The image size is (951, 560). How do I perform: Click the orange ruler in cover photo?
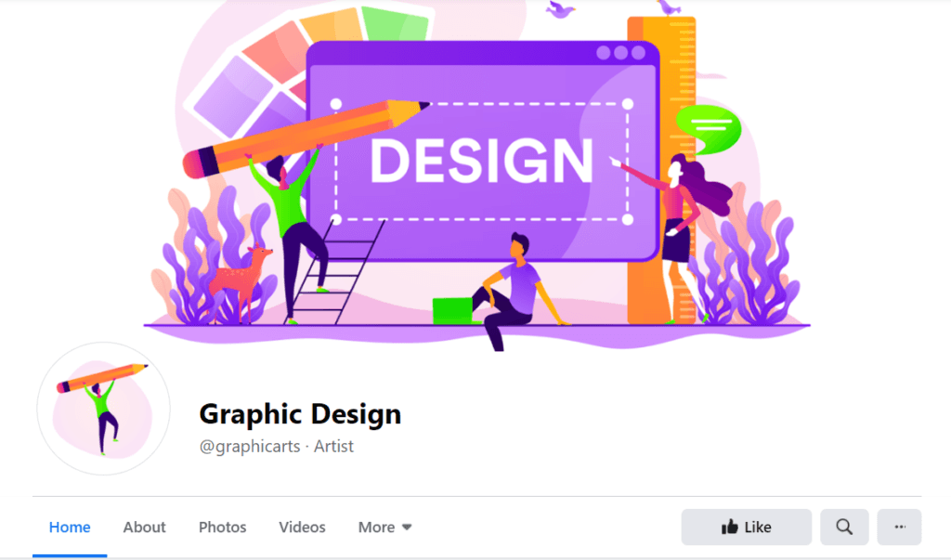[661, 170]
